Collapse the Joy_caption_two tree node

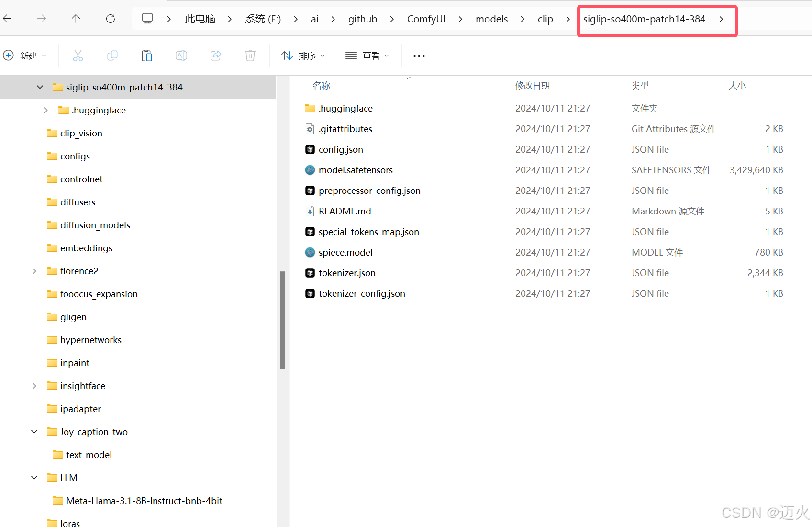coord(34,432)
